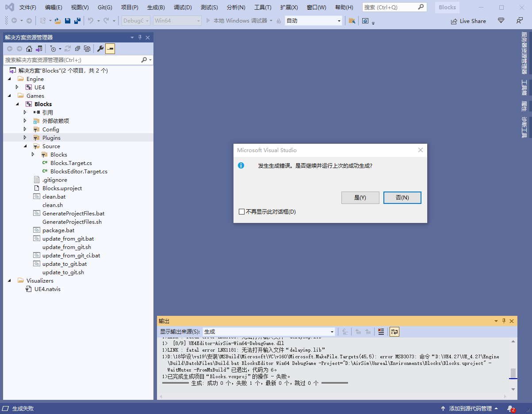532x414 pixels.
Task: Open the feedback person icon at top right
Action: pos(520,21)
